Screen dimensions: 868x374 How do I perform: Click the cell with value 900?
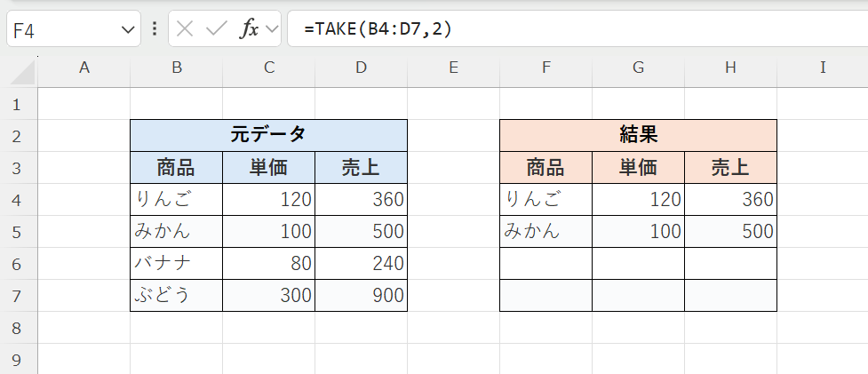pos(361,296)
